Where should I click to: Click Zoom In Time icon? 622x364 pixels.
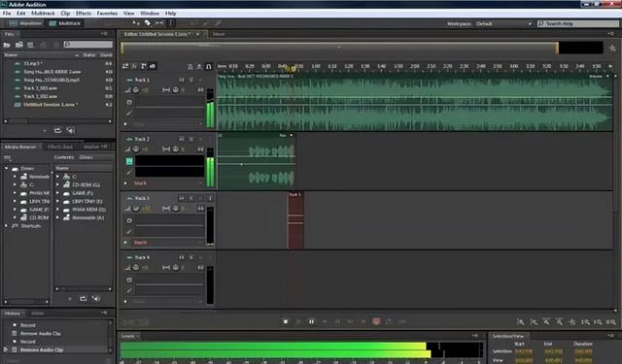click(x=546, y=322)
